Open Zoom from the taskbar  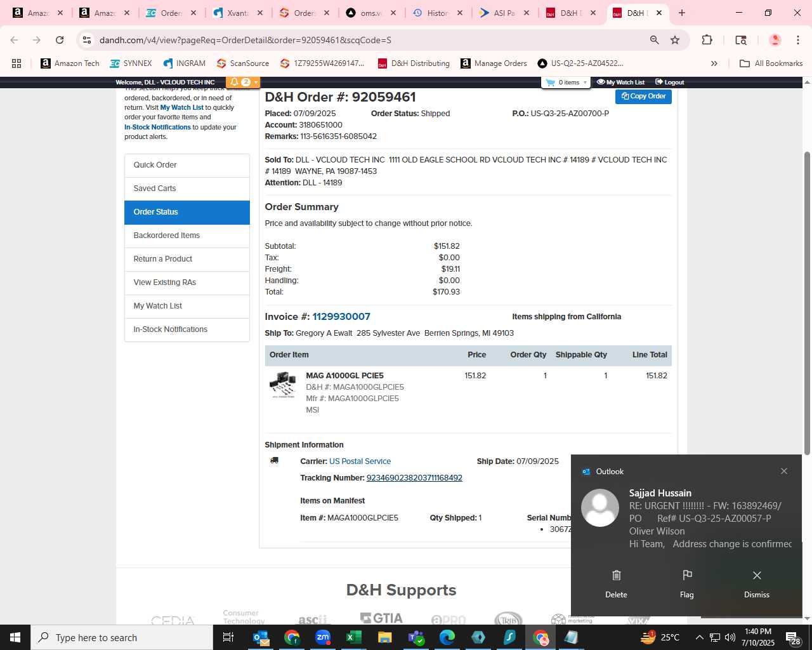click(322, 637)
